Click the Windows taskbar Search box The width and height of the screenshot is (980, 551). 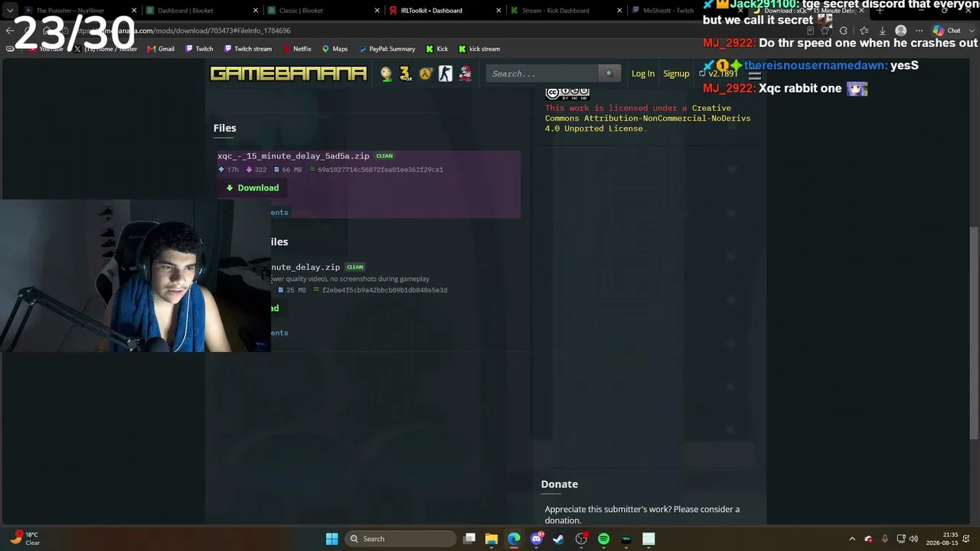tap(400, 539)
